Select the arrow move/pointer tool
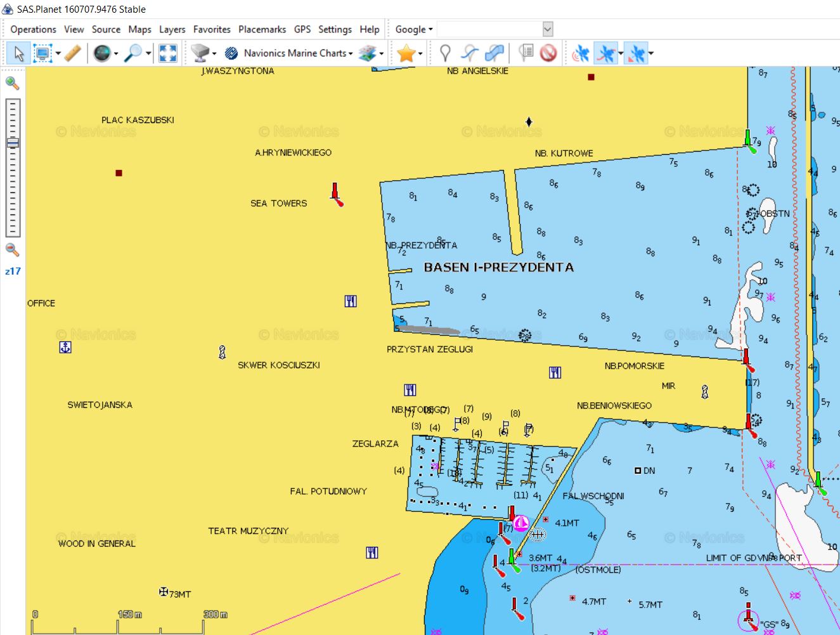This screenshot has height=635, width=840. point(18,53)
